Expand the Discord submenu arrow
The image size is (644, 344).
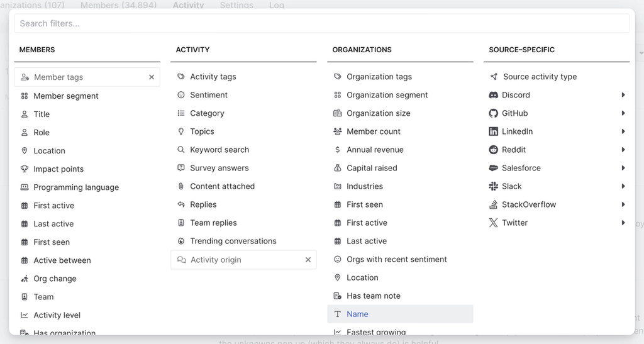(623, 95)
